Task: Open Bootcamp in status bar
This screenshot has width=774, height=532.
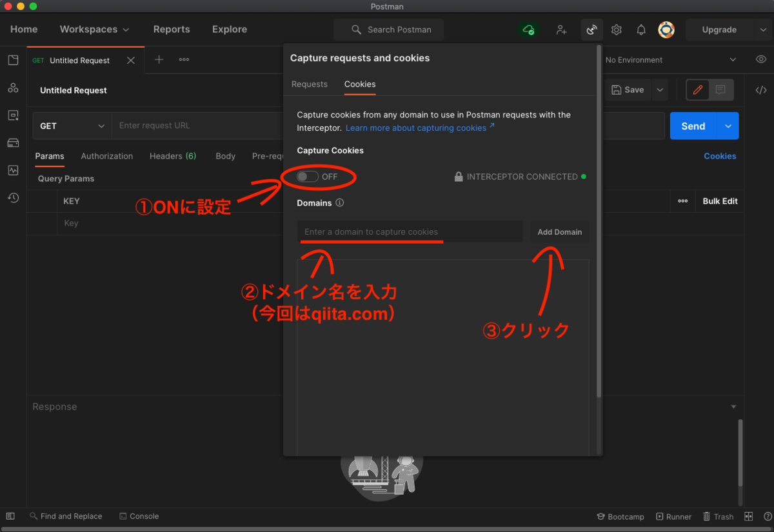Action: coord(620,517)
